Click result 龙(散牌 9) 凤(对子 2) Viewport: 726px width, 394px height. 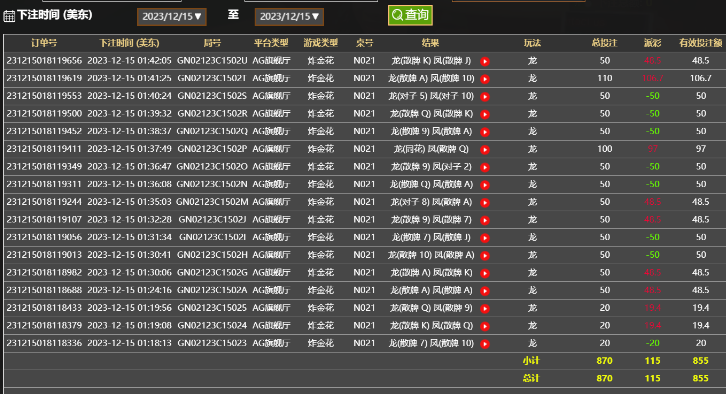point(431,167)
